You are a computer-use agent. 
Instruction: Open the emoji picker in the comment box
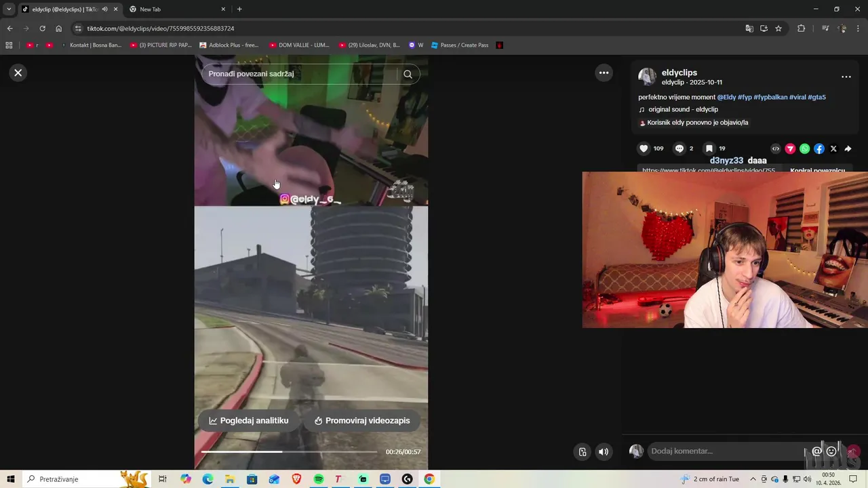tap(831, 451)
